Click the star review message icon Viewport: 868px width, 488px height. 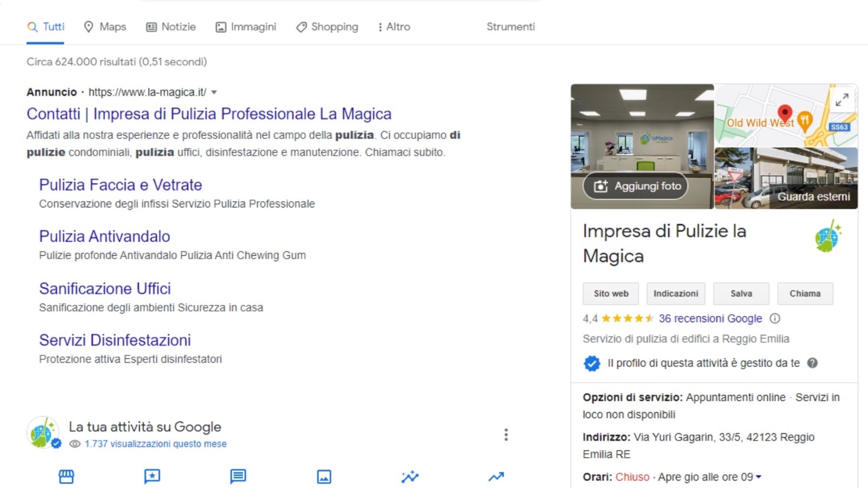point(152,476)
